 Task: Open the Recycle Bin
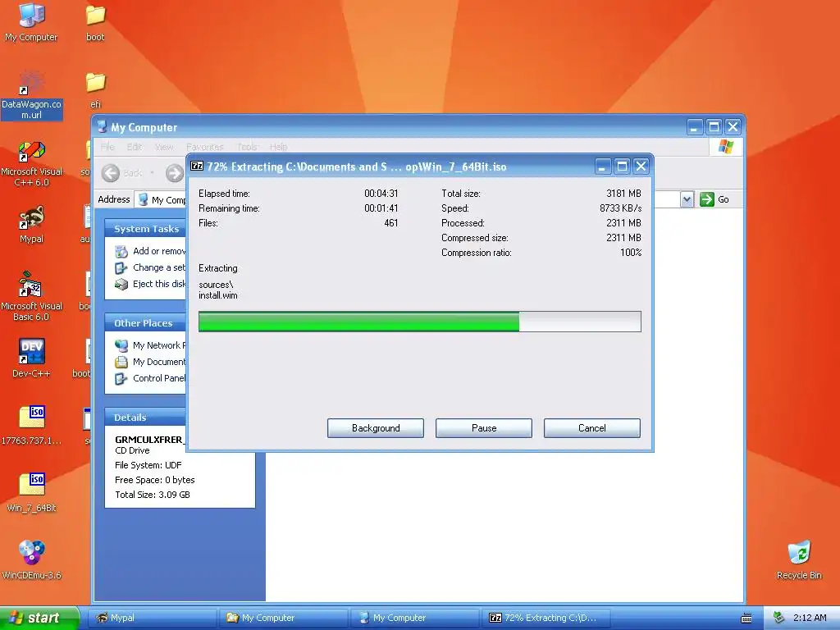[799, 560]
